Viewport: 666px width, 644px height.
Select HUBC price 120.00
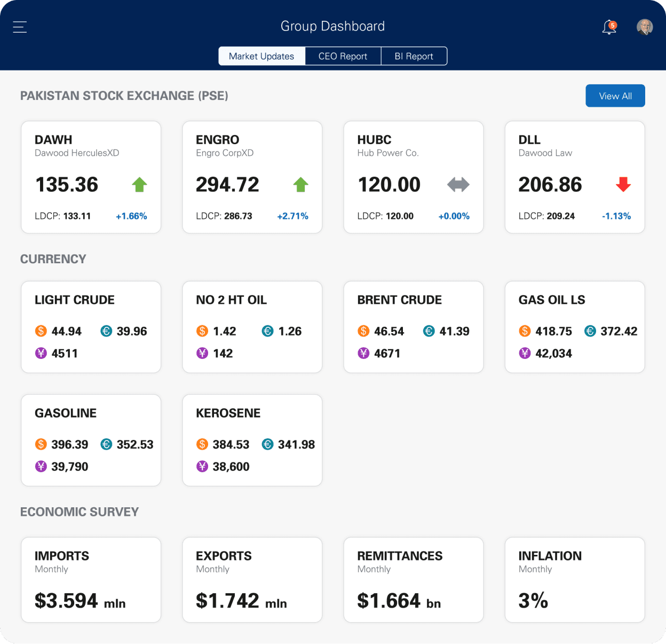389,185
